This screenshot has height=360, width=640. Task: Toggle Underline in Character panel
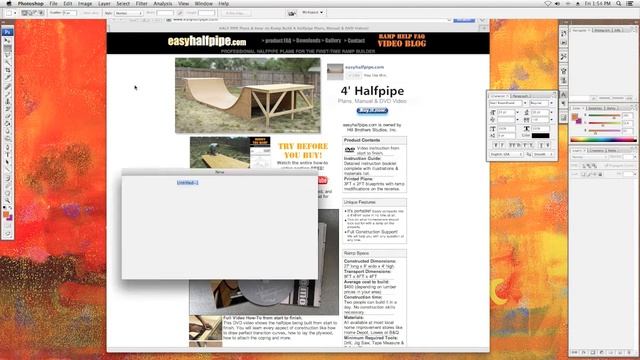tap(542, 145)
